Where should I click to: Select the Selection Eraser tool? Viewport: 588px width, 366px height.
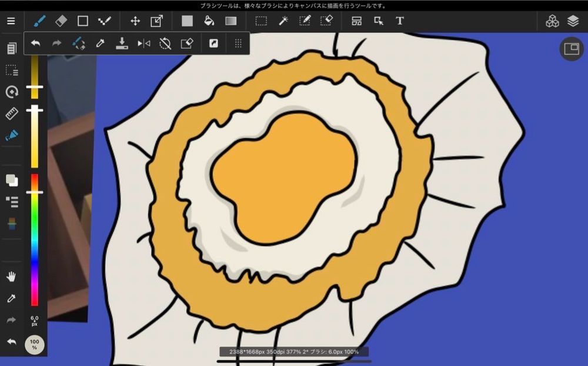coord(326,21)
